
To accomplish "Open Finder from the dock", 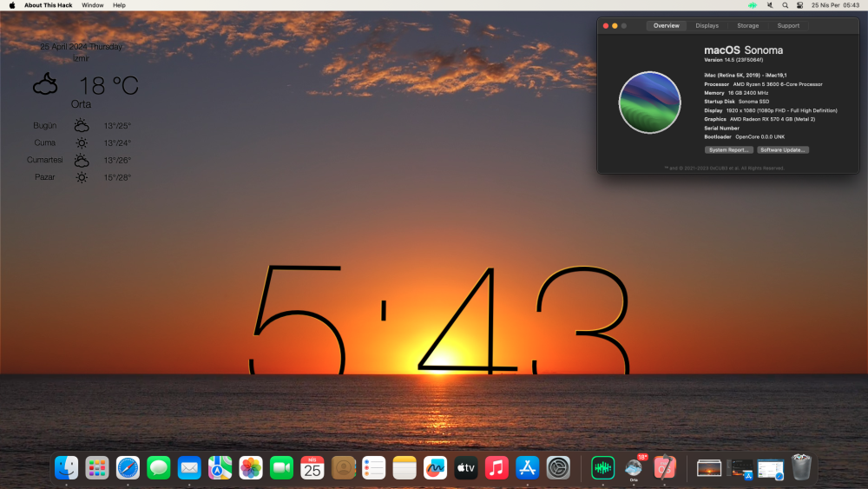I will point(67,468).
